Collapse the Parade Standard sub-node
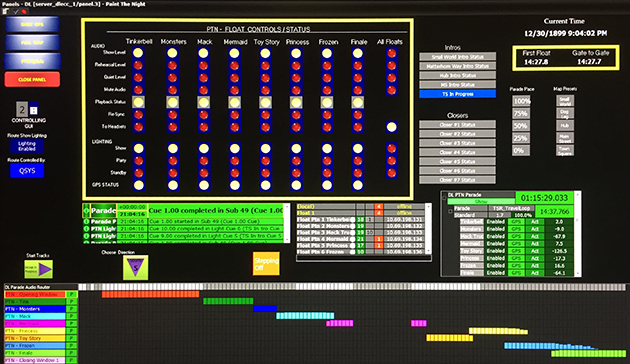 (x=450, y=211)
